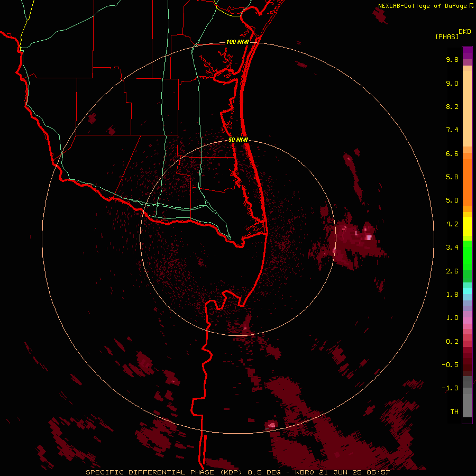
Task: Click the 7.4 value on the color scale
Action: pos(452,130)
